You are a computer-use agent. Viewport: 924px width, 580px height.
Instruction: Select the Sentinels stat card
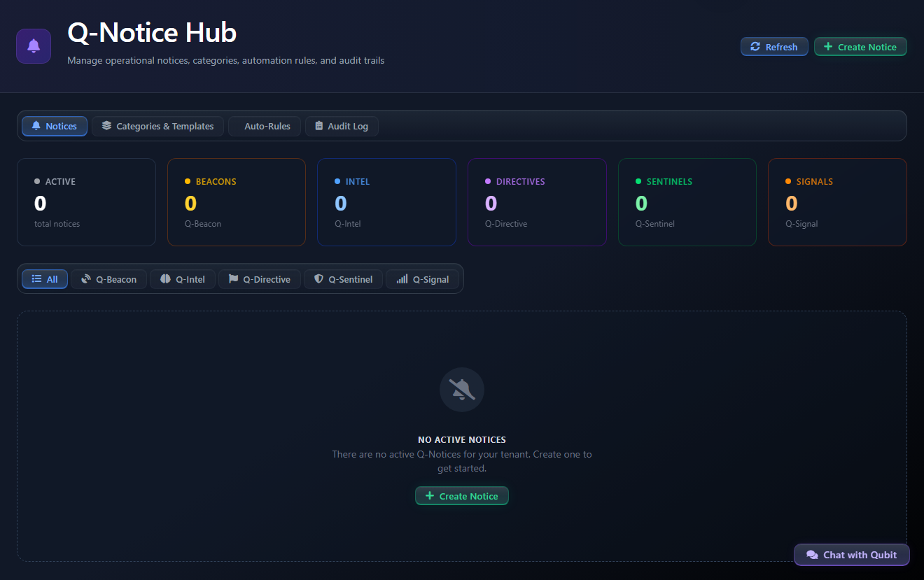click(x=687, y=202)
